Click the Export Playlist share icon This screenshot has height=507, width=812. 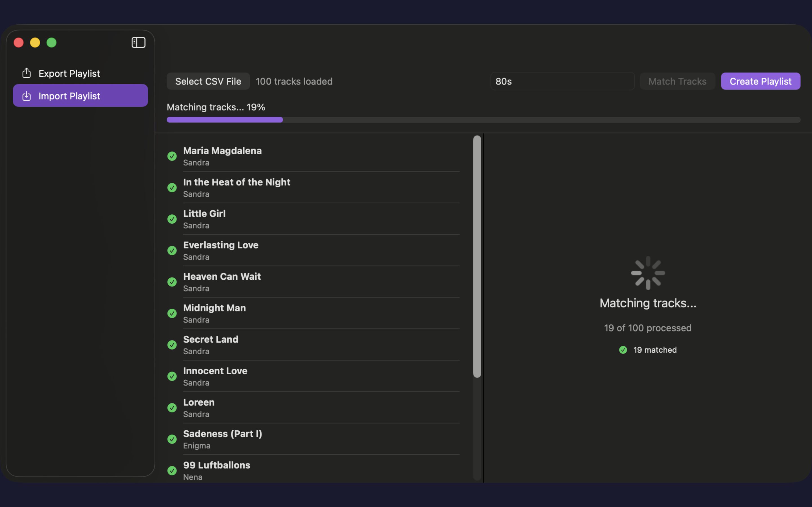click(x=27, y=73)
